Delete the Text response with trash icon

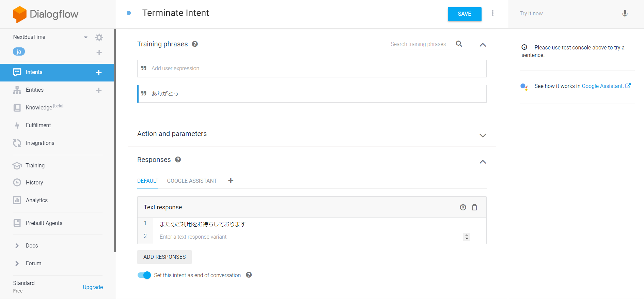(474, 207)
